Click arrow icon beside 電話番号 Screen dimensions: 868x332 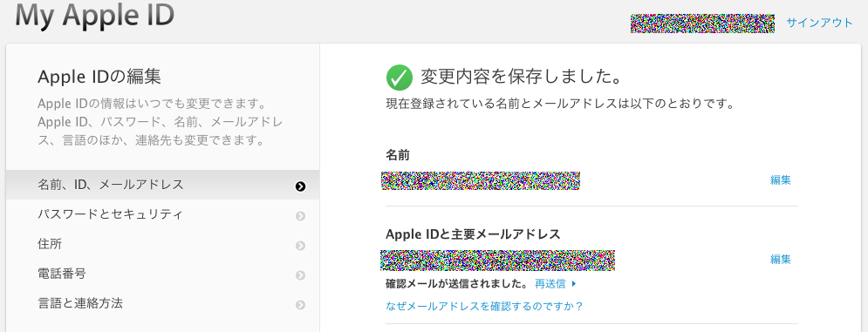coord(300,275)
